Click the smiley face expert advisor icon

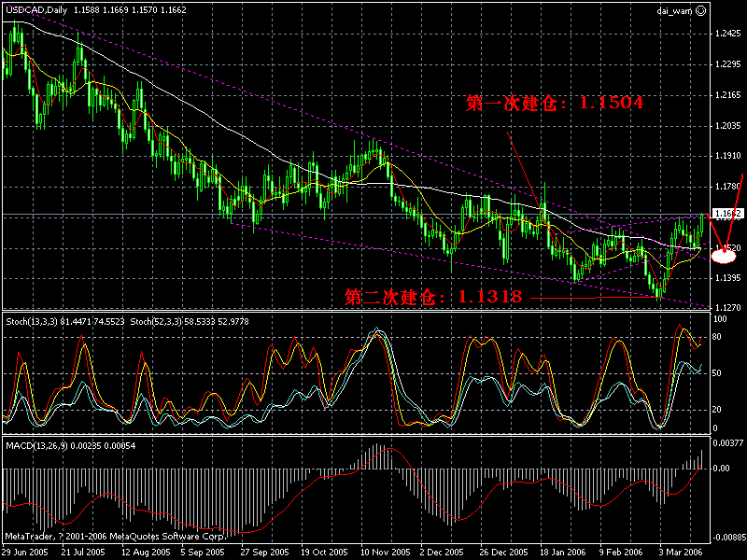point(701,10)
